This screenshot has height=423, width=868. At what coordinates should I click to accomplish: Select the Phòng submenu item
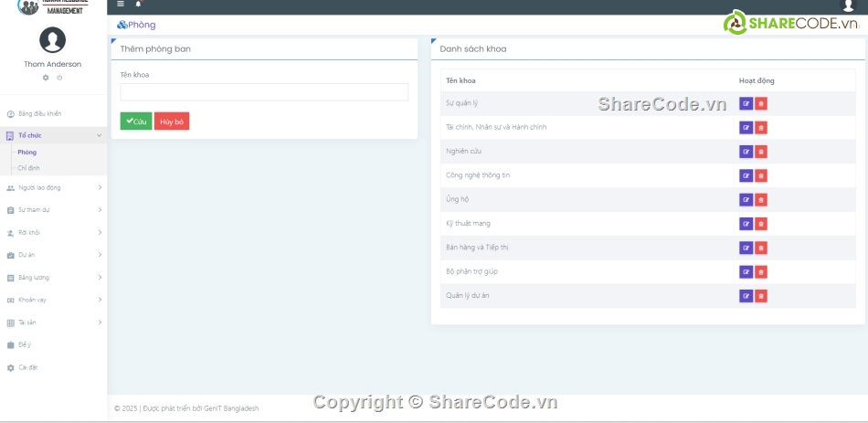27,153
